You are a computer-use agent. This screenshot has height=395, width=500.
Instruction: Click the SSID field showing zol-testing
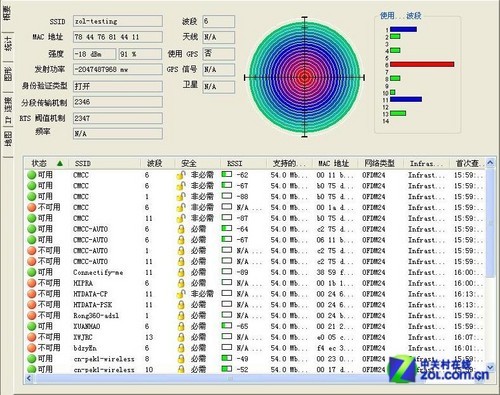pyautogui.click(x=118, y=21)
